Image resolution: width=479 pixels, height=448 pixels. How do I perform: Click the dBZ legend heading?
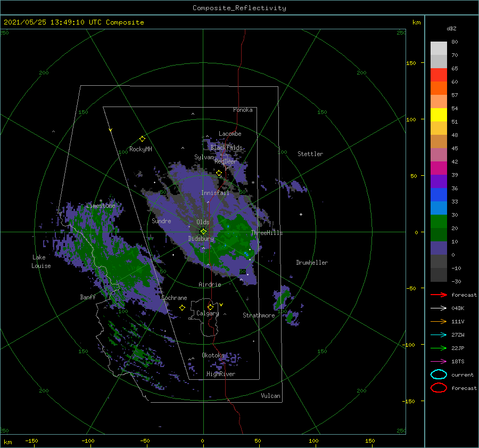[x=451, y=28]
